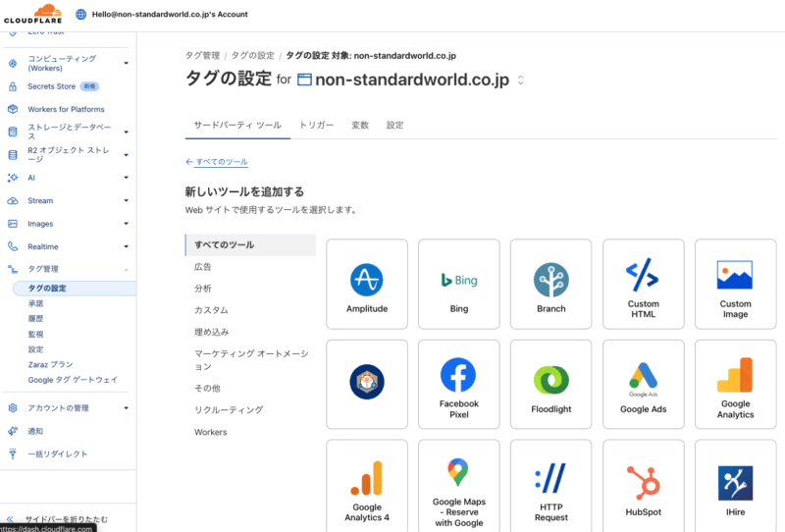Select the unlabeled hexagon logo tool card
Image resolution: width=785 pixels, height=532 pixels.
point(367,384)
